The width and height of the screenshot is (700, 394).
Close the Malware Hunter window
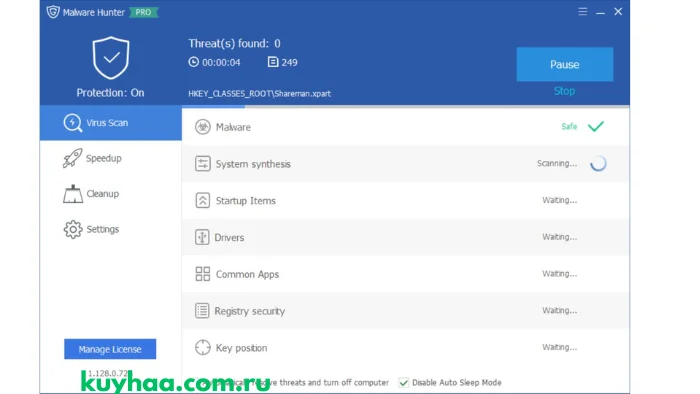(x=618, y=12)
